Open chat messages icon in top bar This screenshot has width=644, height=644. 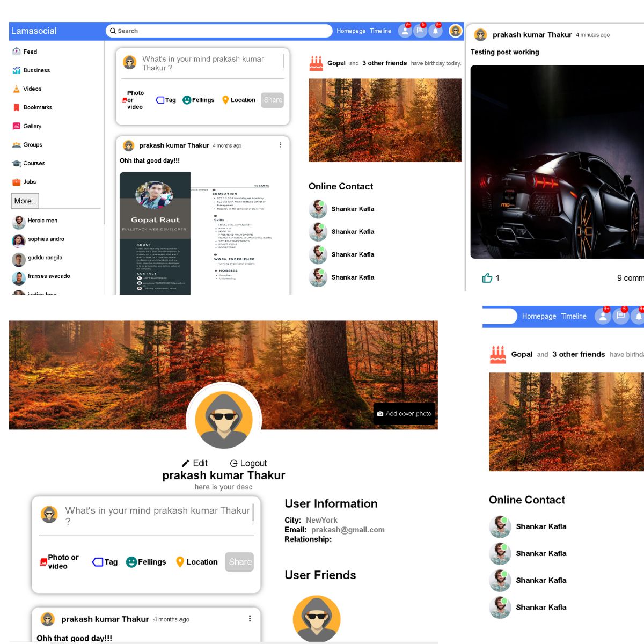(420, 31)
